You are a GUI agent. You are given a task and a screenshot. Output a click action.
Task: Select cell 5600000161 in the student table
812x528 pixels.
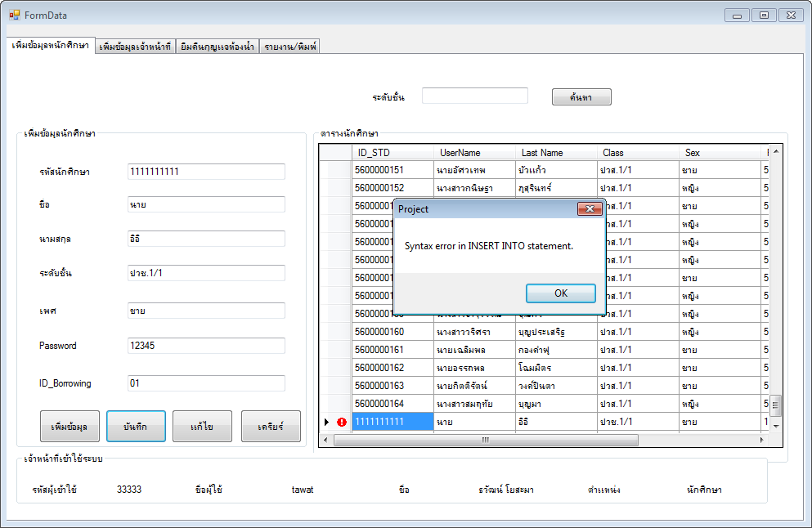point(393,350)
